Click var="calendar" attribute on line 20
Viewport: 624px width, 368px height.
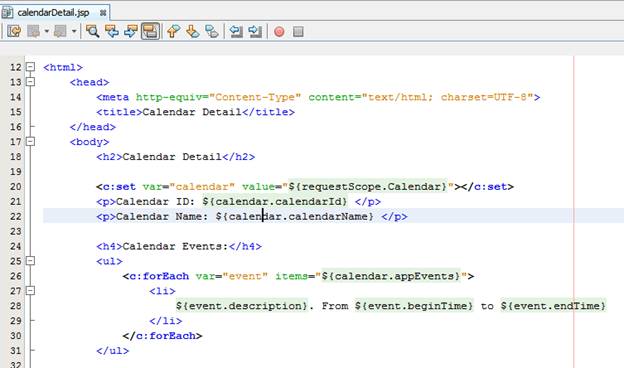click(x=189, y=187)
